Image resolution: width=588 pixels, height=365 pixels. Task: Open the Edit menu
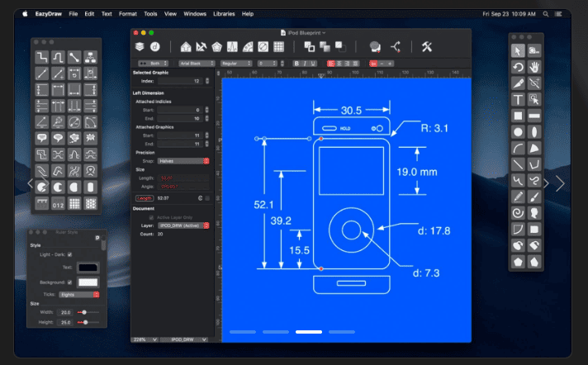pyautogui.click(x=89, y=14)
